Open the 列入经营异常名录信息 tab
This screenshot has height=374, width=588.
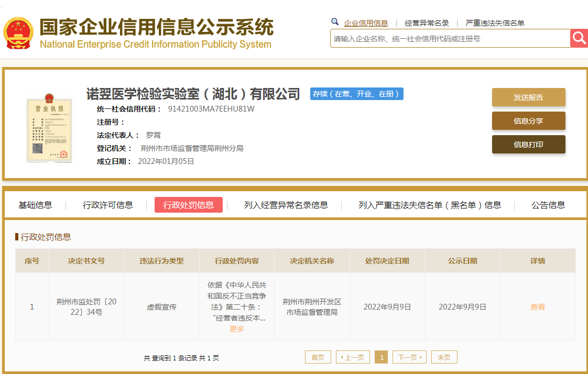point(286,205)
